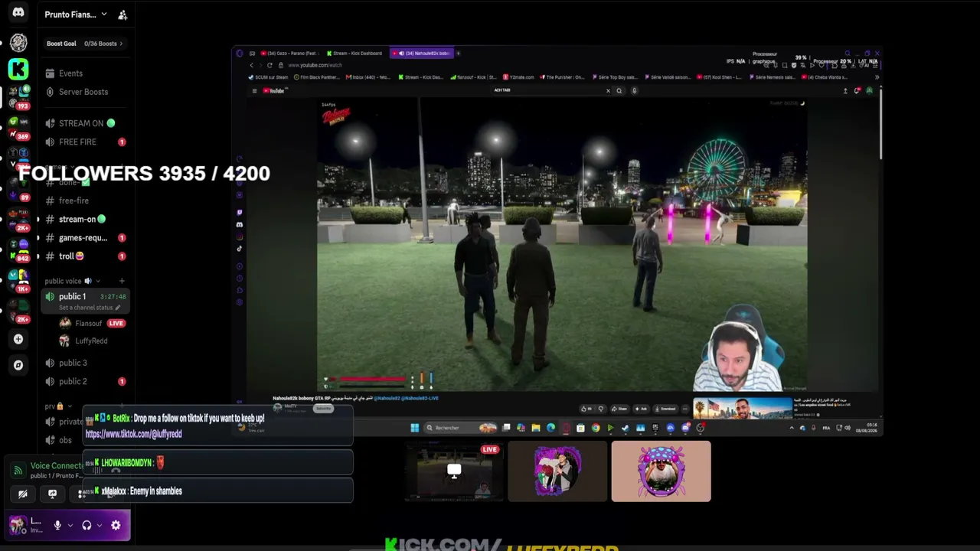Click the Boost Goal 0/36 Boosts button
Screen dimensions: 980x551
tap(84, 44)
